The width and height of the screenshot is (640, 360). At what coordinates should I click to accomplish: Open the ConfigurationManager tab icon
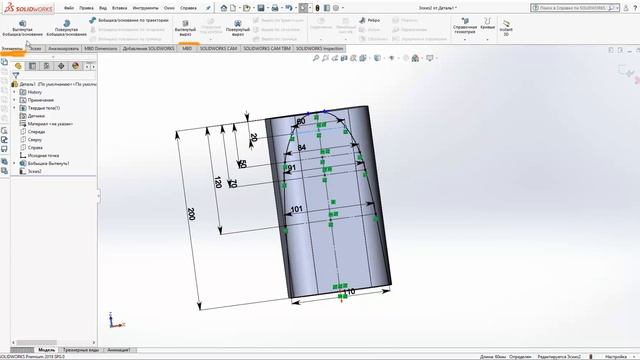pyautogui.click(x=47, y=66)
